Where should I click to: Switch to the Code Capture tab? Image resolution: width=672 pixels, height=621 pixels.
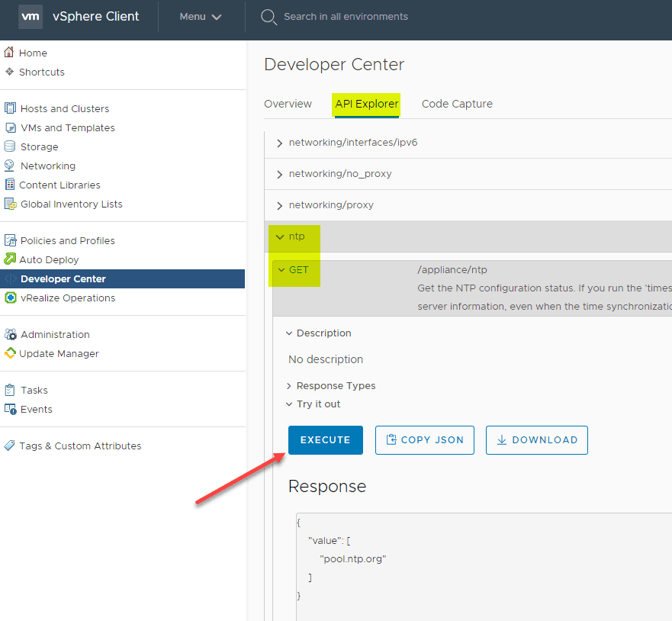pyautogui.click(x=457, y=102)
